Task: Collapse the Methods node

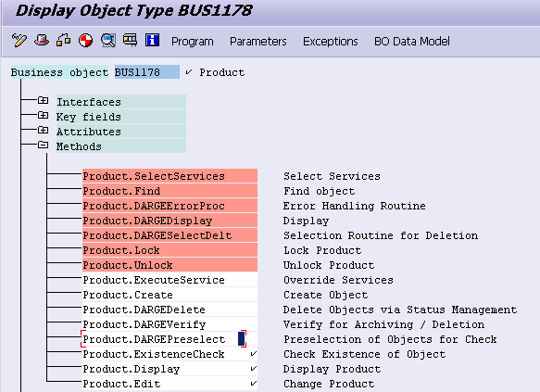Action: [x=43, y=145]
